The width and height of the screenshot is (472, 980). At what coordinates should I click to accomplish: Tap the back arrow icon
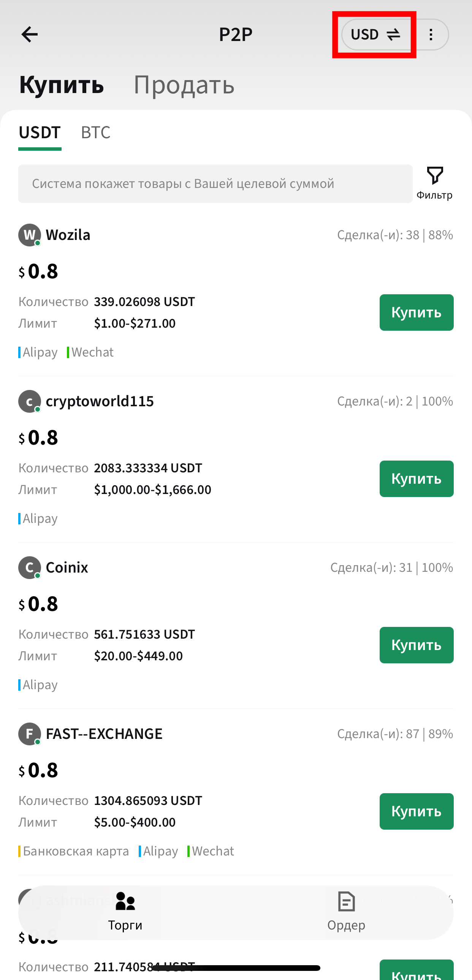[30, 35]
